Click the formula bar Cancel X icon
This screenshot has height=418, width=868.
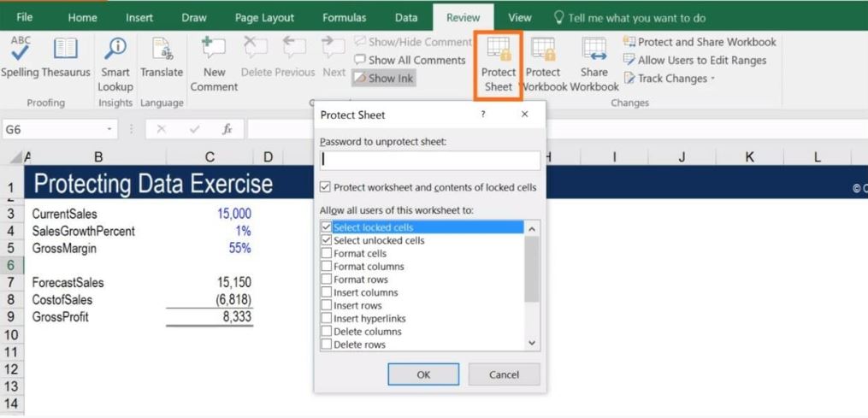[161, 130]
